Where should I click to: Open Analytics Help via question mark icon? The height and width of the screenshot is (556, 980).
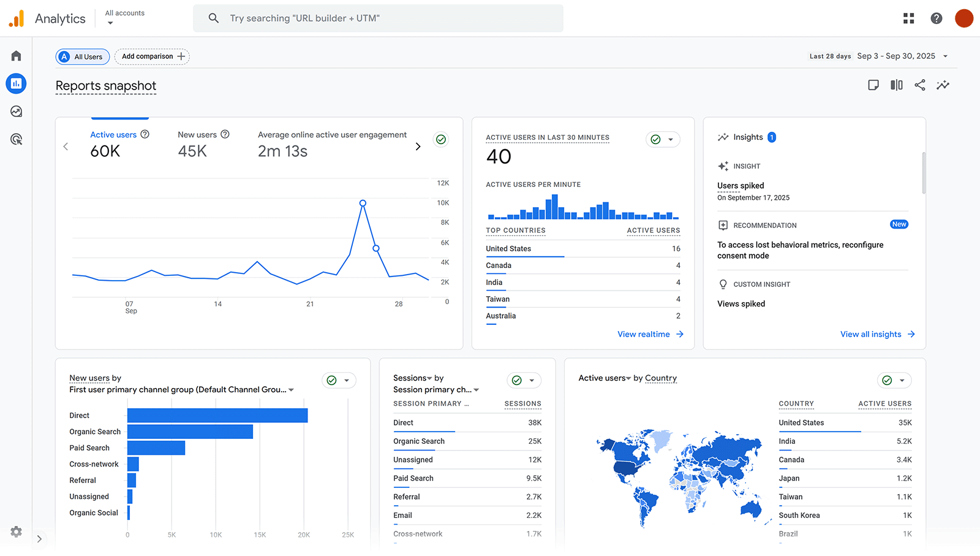pyautogui.click(x=937, y=18)
